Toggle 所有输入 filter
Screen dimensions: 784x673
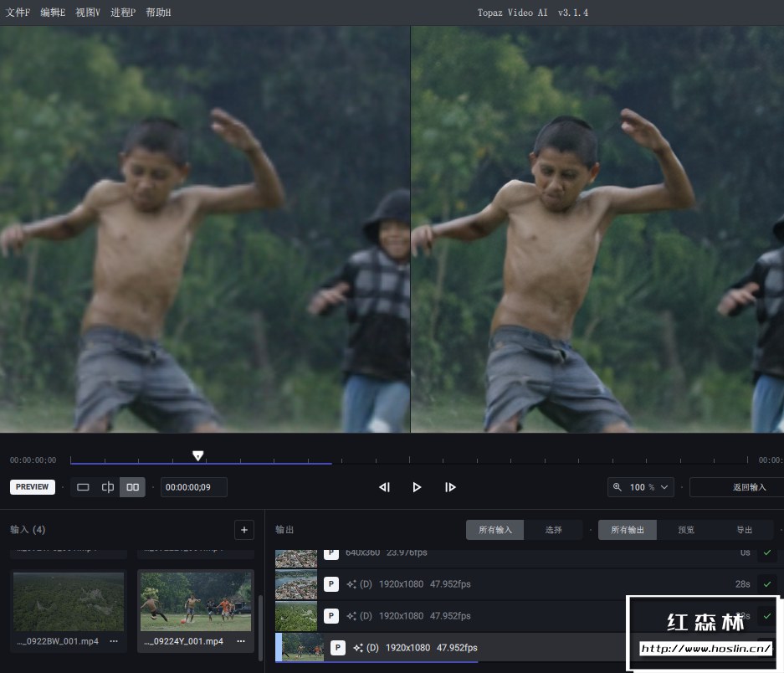pyautogui.click(x=495, y=530)
